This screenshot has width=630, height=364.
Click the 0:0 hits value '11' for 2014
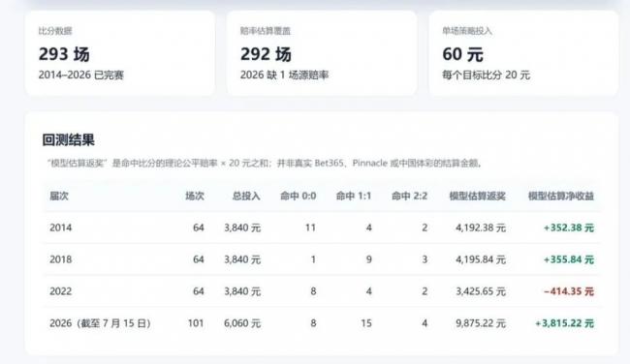point(310,227)
